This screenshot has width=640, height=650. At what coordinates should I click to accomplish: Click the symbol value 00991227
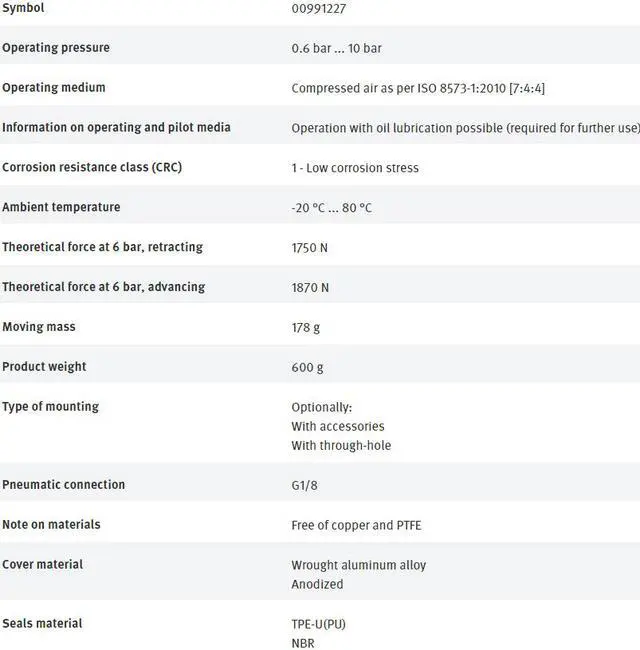pyautogui.click(x=319, y=8)
